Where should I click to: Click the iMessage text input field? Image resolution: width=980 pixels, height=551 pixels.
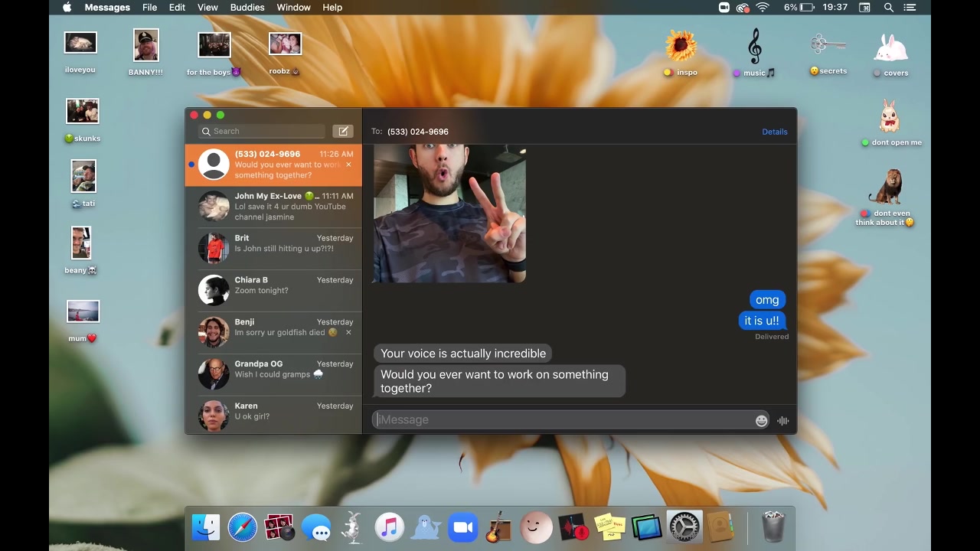pos(563,419)
